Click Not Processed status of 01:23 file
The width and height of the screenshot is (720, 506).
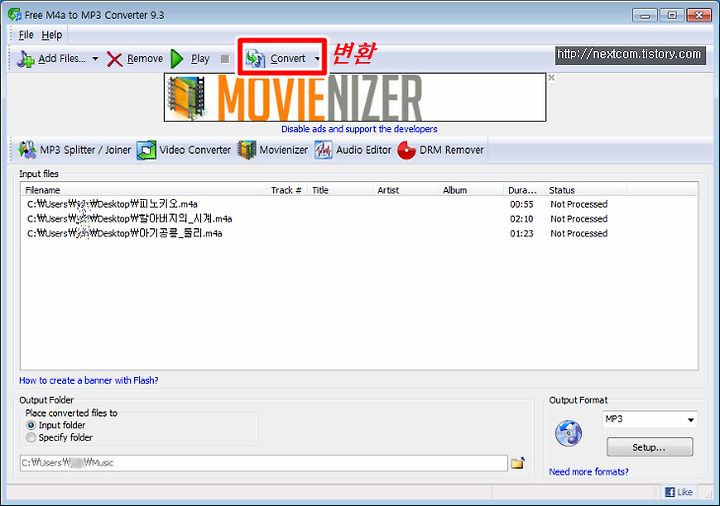point(579,234)
